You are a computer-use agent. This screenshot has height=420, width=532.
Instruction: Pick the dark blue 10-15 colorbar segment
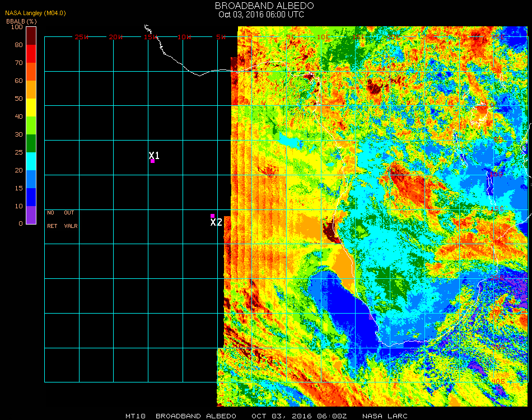tap(31, 197)
